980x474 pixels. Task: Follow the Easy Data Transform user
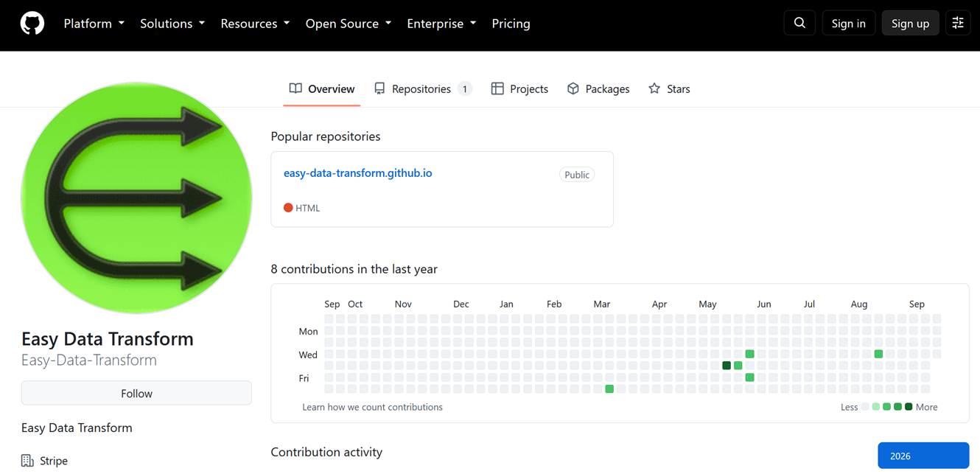click(136, 394)
